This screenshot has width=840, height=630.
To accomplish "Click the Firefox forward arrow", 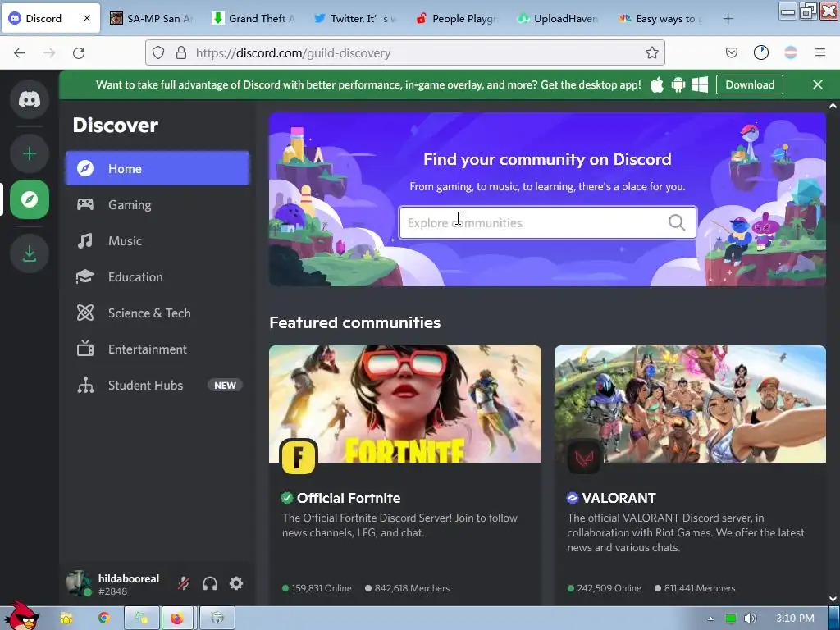I will coord(49,53).
